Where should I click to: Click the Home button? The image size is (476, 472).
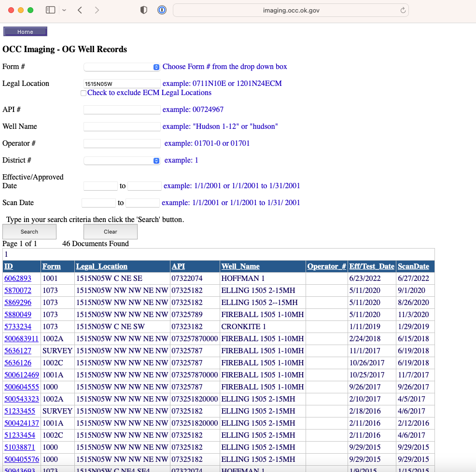click(25, 31)
